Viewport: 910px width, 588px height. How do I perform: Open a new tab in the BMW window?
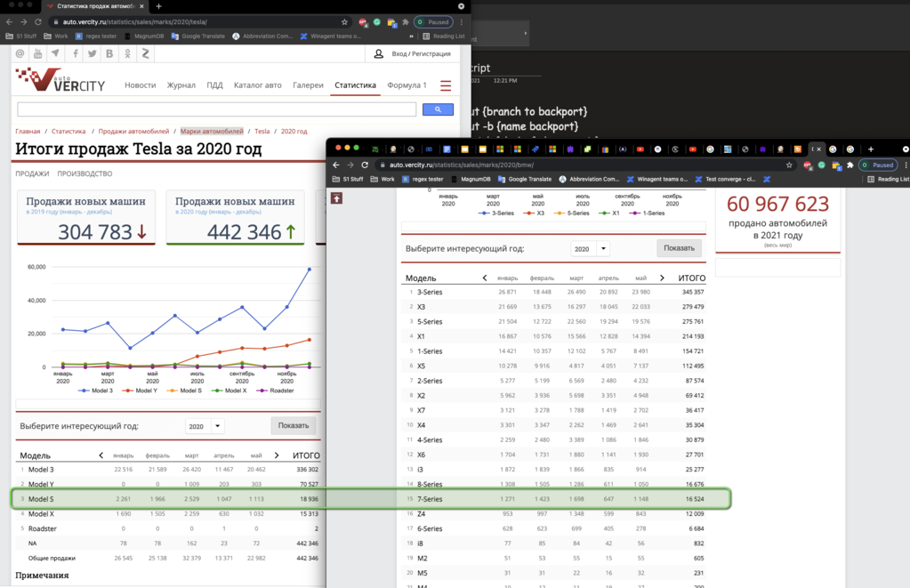click(x=871, y=149)
